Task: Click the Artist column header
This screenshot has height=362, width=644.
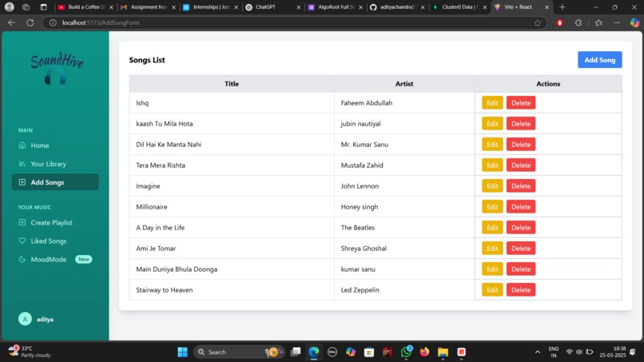Action: point(404,83)
